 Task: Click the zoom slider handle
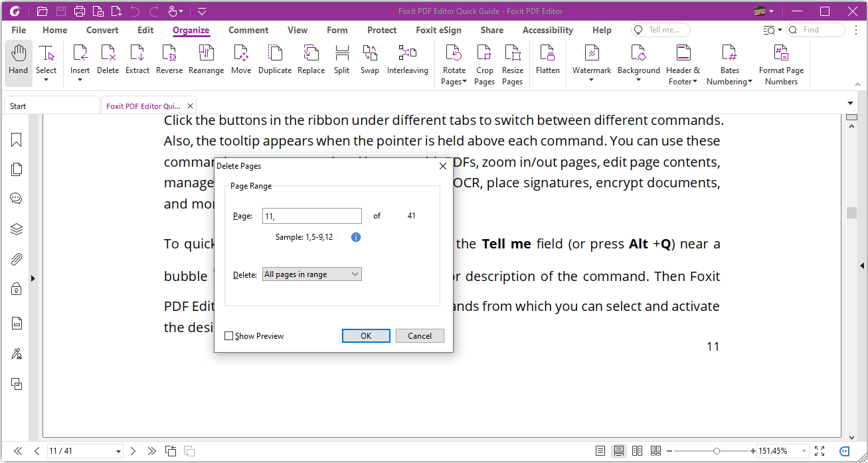716,451
